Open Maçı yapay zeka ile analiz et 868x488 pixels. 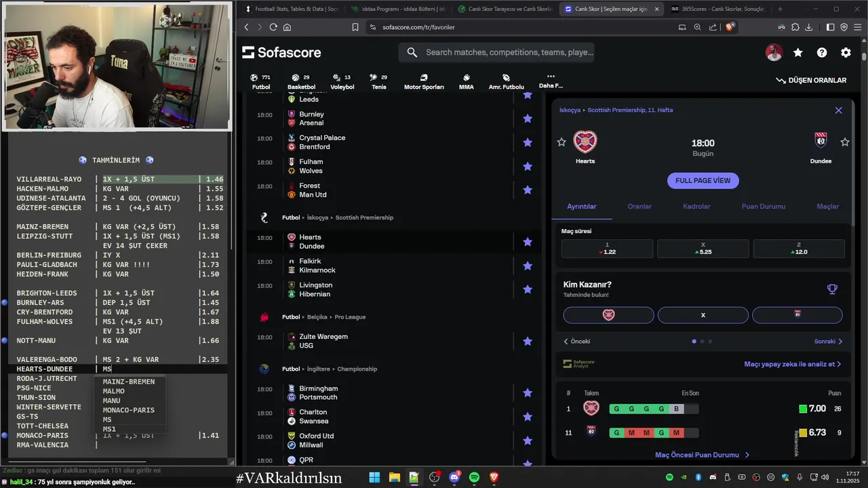point(792,364)
